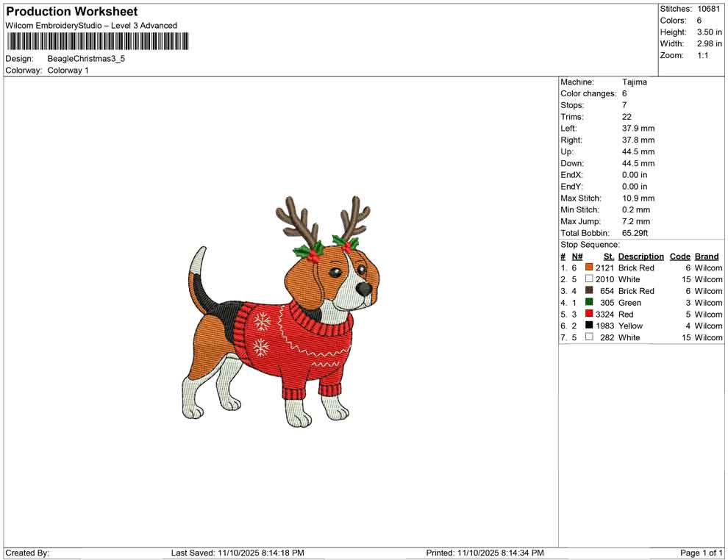Screen dimensions: 728x560
Task: Select the BeagleChristmas3_5 design name
Action: (85, 59)
